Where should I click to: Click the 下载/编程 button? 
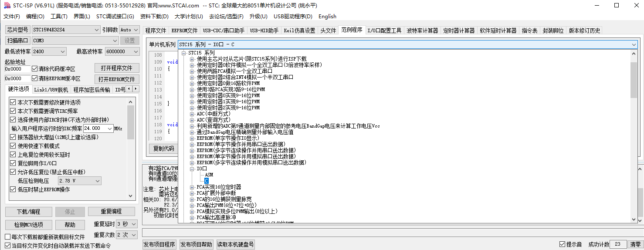point(28,212)
